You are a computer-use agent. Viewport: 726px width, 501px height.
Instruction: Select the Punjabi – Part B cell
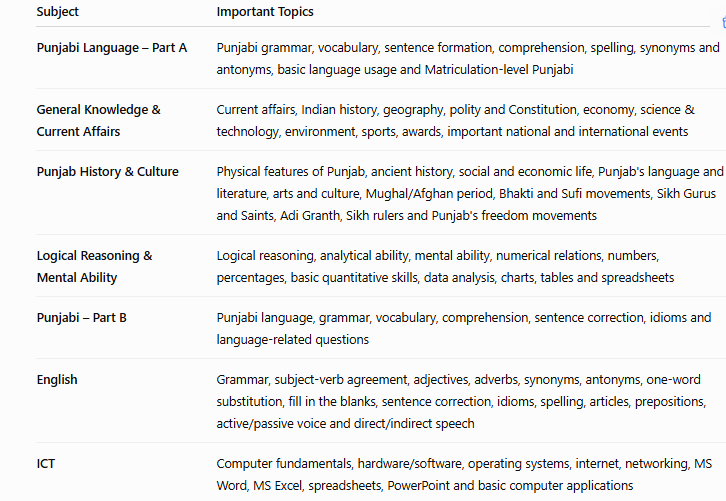(81, 318)
